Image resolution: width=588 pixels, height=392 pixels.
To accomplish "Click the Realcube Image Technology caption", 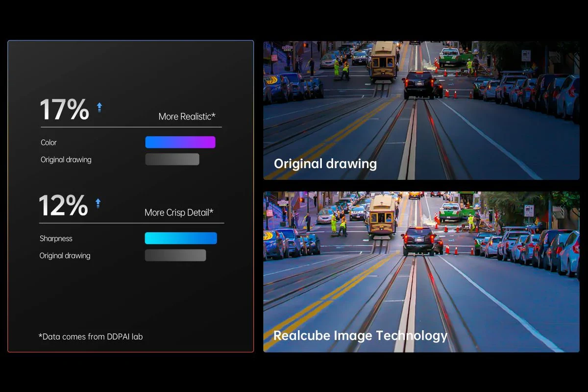I will pyautogui.click(x=360, y=336).
